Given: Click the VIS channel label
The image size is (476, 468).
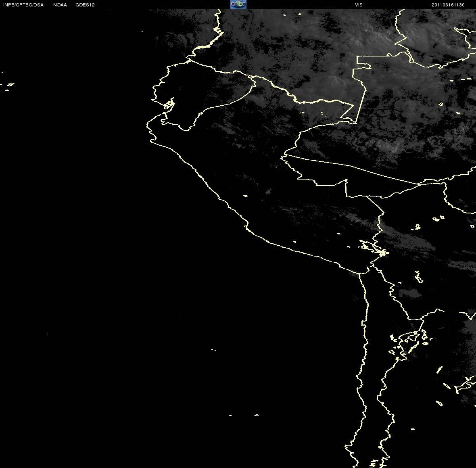Looking at the screenshot, I should (359, 5).
